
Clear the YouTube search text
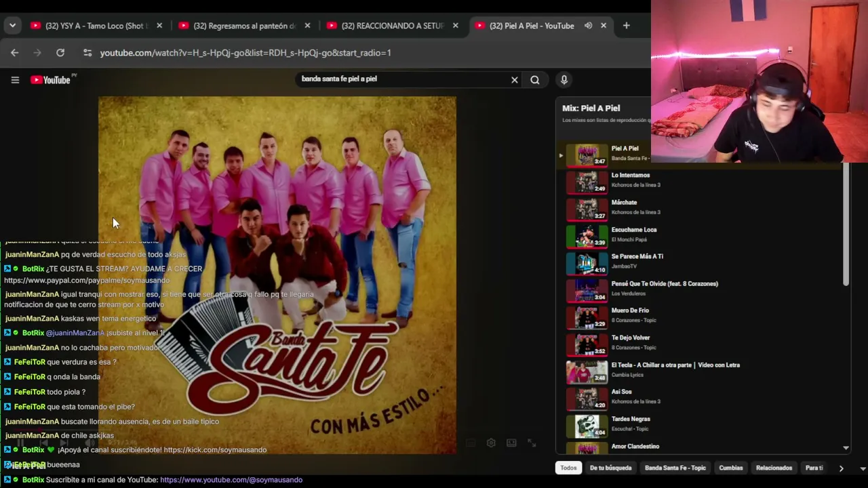(x=515, y=80)
